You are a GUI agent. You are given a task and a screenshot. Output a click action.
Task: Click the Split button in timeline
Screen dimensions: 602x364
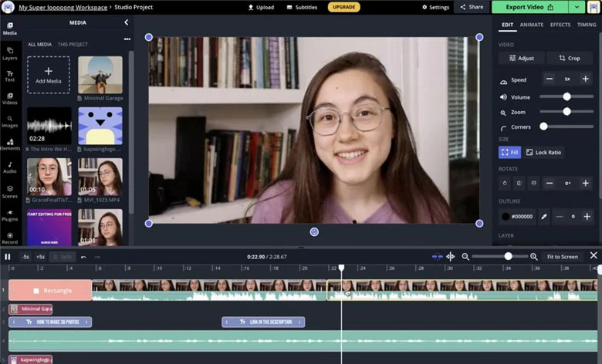click(x=63, y=257)
